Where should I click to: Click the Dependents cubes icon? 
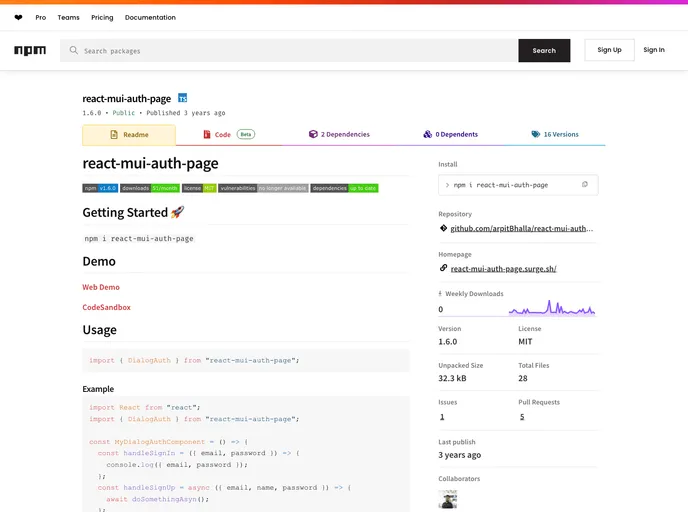click(427, 134)
